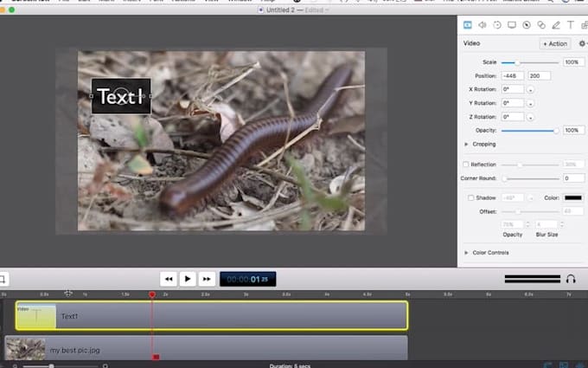Click the Z Rotation value field
588x368 pixels.
click(512, 117)
